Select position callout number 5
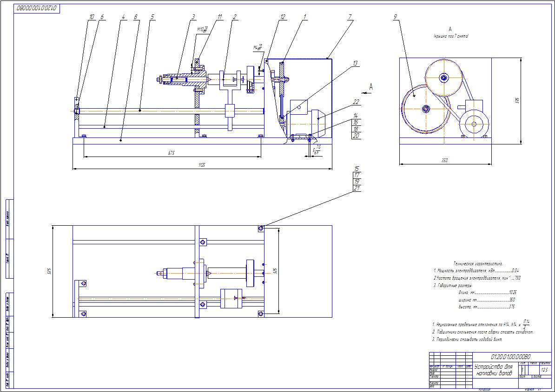Viewport: 555px width, 392px height. coord(152,17)
